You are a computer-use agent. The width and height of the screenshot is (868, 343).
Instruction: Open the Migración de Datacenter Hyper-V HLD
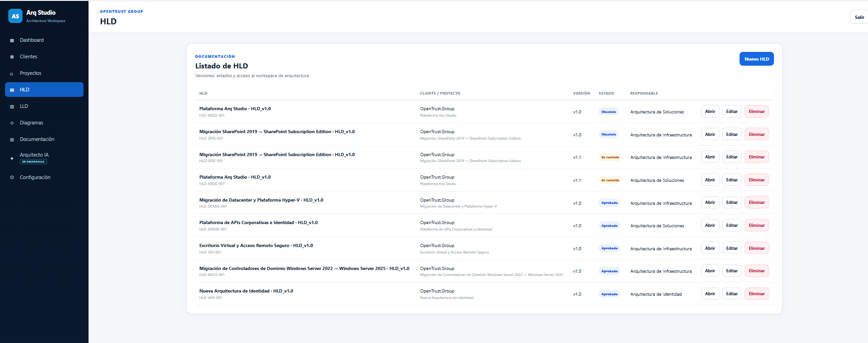coord(710,202)
